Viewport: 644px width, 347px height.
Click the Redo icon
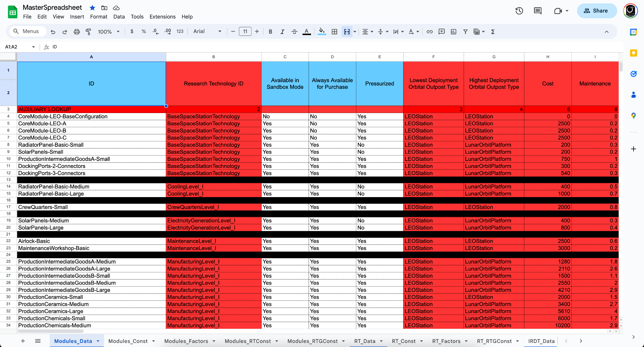[x=65, y=31]
